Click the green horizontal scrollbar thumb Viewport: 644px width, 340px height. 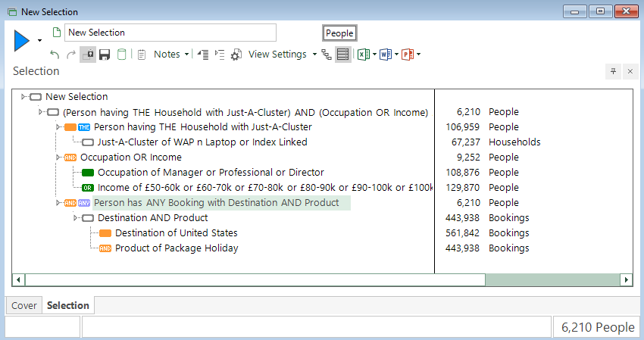click(552, 280)
